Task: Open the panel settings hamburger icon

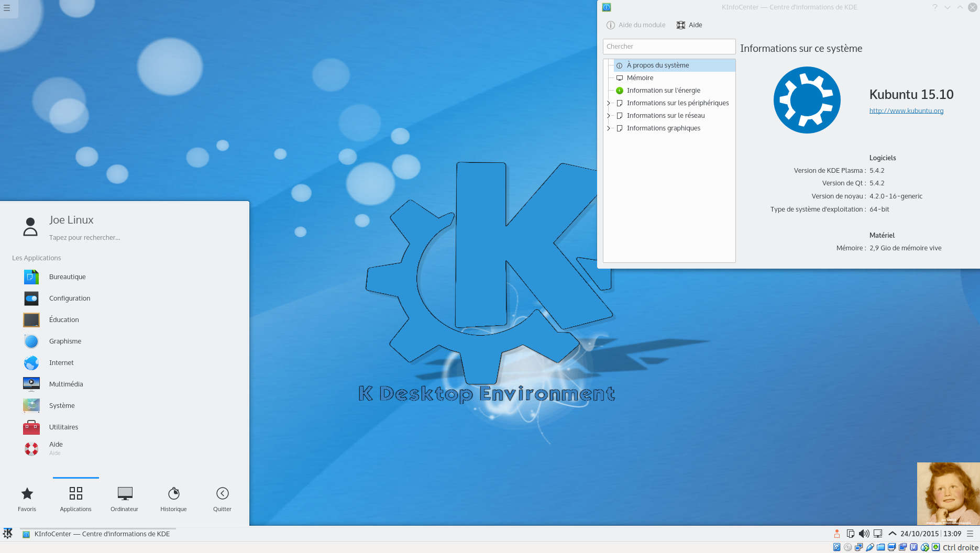Action: point(970,534)
